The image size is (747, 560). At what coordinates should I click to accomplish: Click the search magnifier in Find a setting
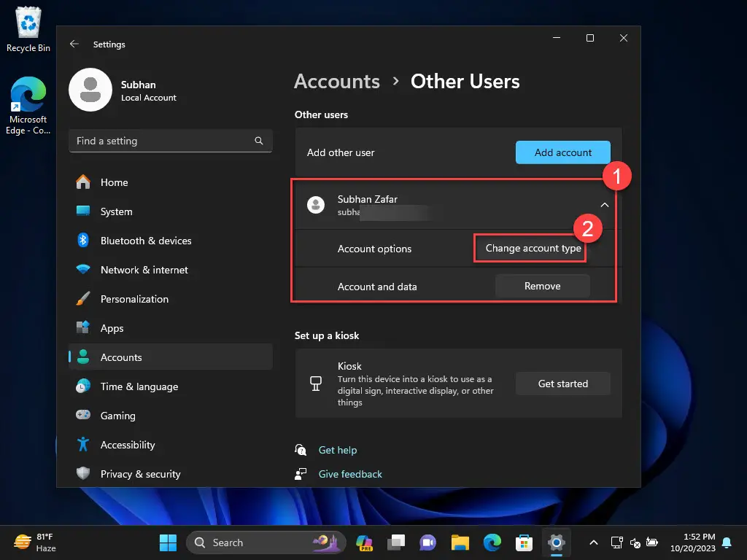[x=259, y=141]
